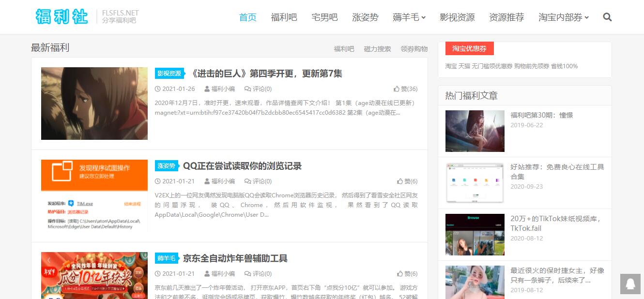Open the 进击的巨人 post thumbnail
The image size is (644, 299).
click(94, 104)
